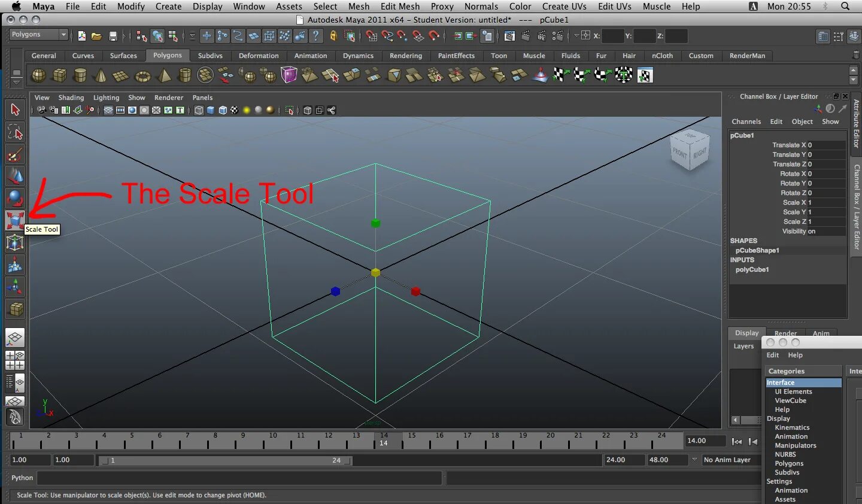Viewport: 862px width, 504px height.
Task: Create a polygon sphere from shelf
Action: click(38, 75)
